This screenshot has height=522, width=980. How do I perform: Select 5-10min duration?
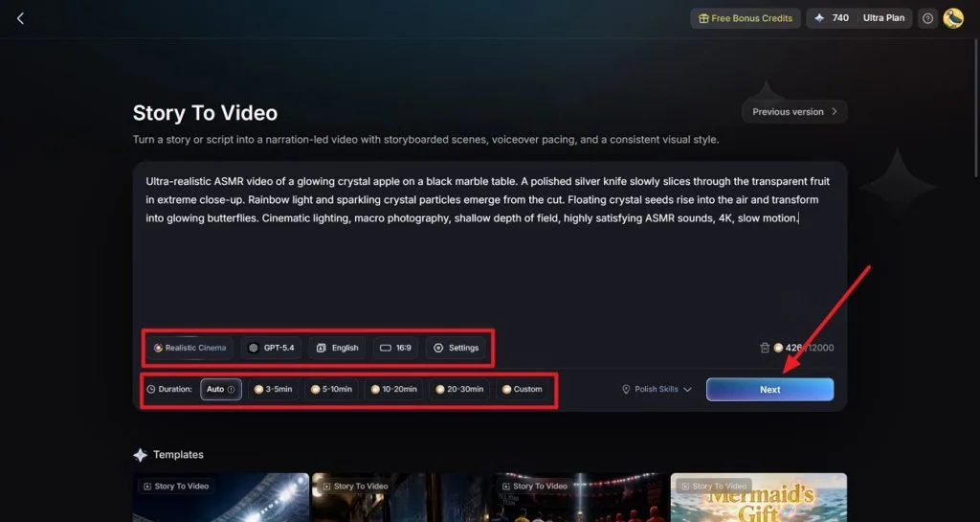331,389
